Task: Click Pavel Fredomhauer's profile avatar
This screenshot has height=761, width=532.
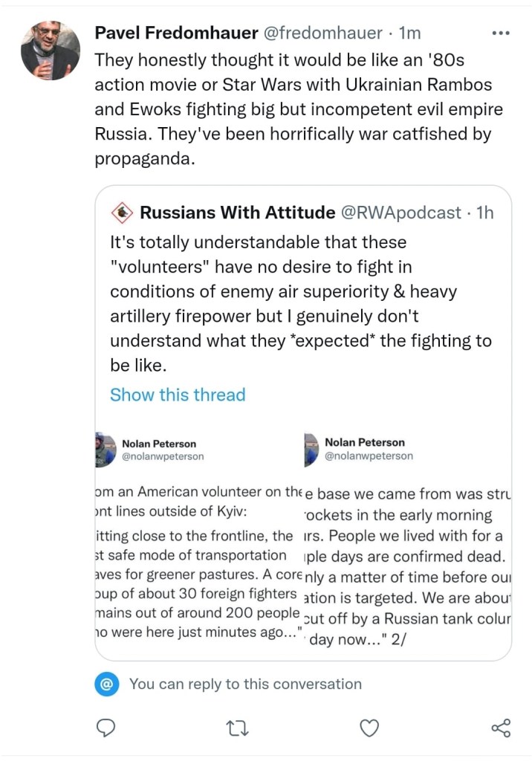Action: (51, 51)
